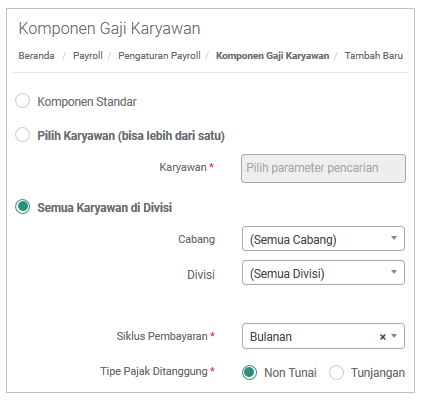Screen dimensions: 422x402
Task: Click the Siklus Pembayaran dropdown arrow icon
Action: pos(394,336)
